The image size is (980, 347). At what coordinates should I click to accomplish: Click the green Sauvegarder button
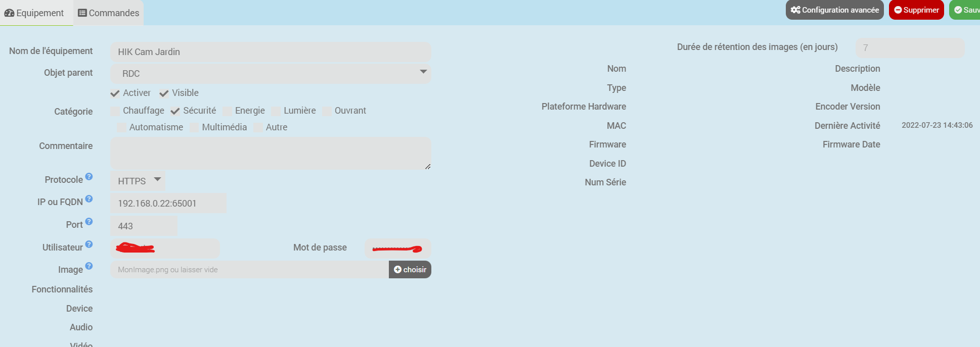965,10
